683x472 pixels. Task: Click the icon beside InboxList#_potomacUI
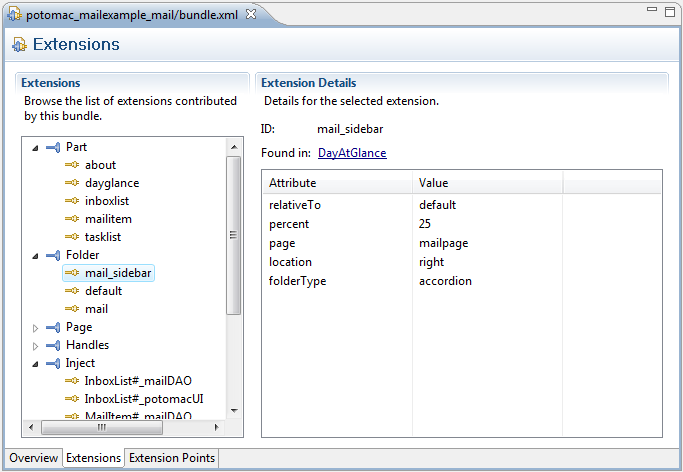(x=72, y=399)
